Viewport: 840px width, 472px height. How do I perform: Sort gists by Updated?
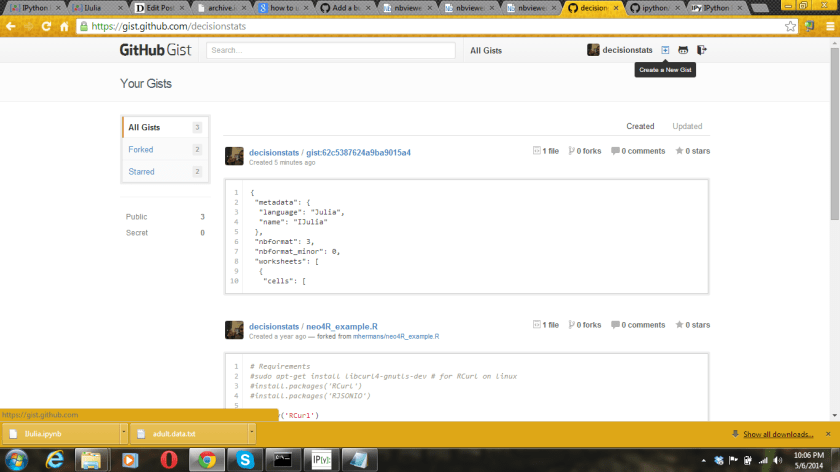tap(687, 126)
